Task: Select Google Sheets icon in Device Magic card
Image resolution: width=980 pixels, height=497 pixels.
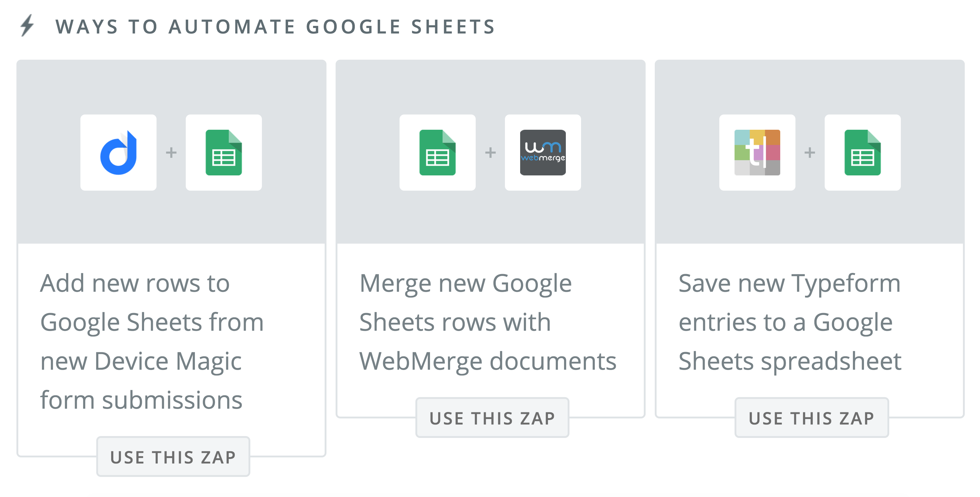Action: (x=224, y=153)
